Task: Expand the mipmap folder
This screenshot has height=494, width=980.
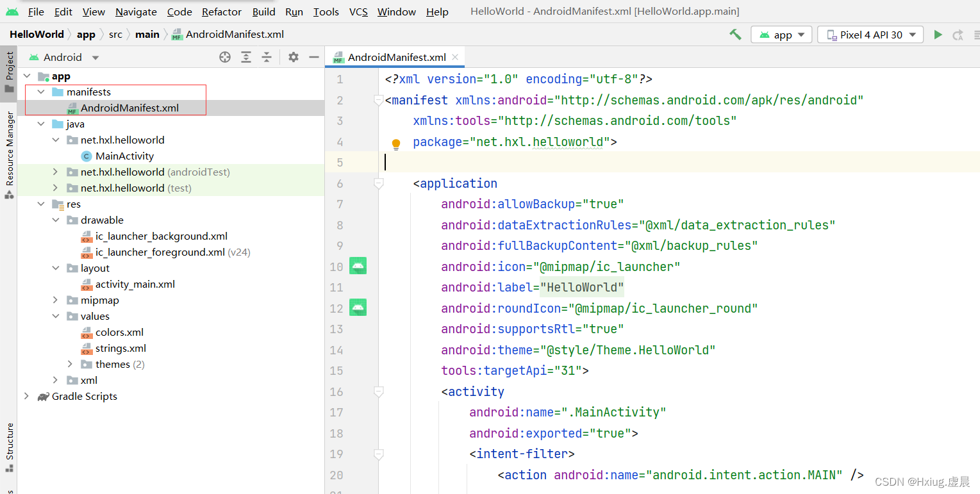Action: click(56, 301)
